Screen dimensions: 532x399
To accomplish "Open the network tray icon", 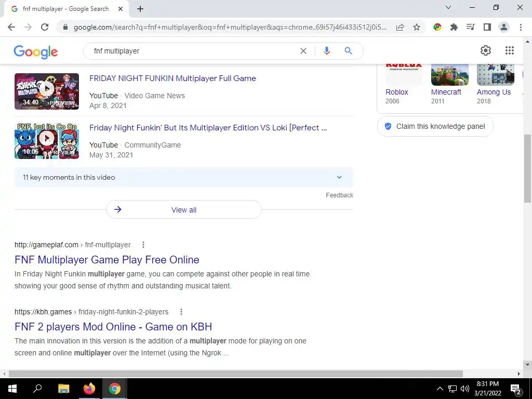I will coord(453,389).
